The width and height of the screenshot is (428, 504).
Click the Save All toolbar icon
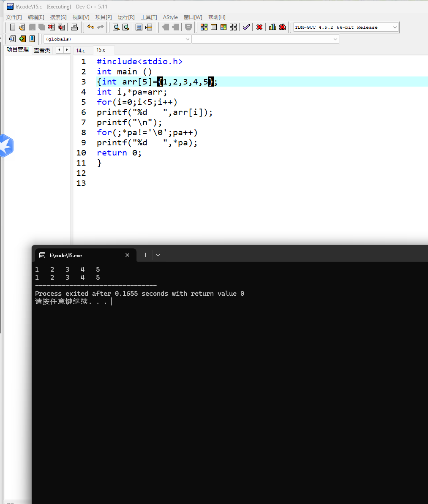tap(41, 27)
